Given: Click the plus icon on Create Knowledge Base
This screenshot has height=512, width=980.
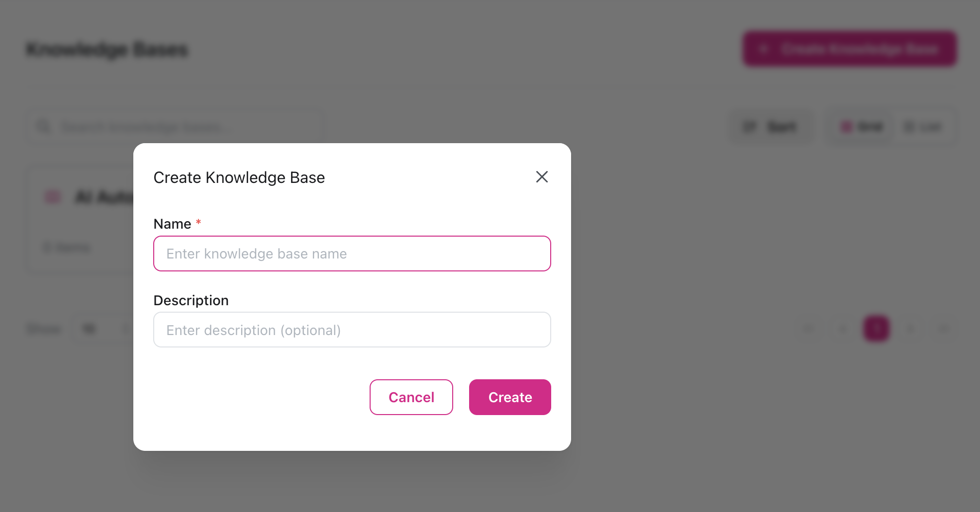Looking at the screenshot, I should click(x=764, y=49).
